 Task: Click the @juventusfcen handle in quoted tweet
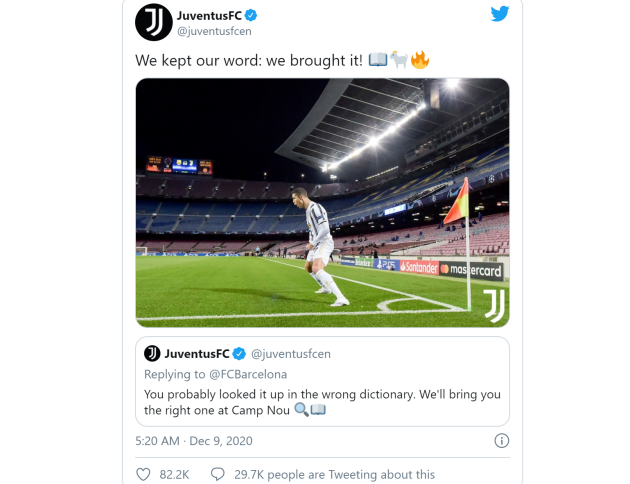pos(290,354)
